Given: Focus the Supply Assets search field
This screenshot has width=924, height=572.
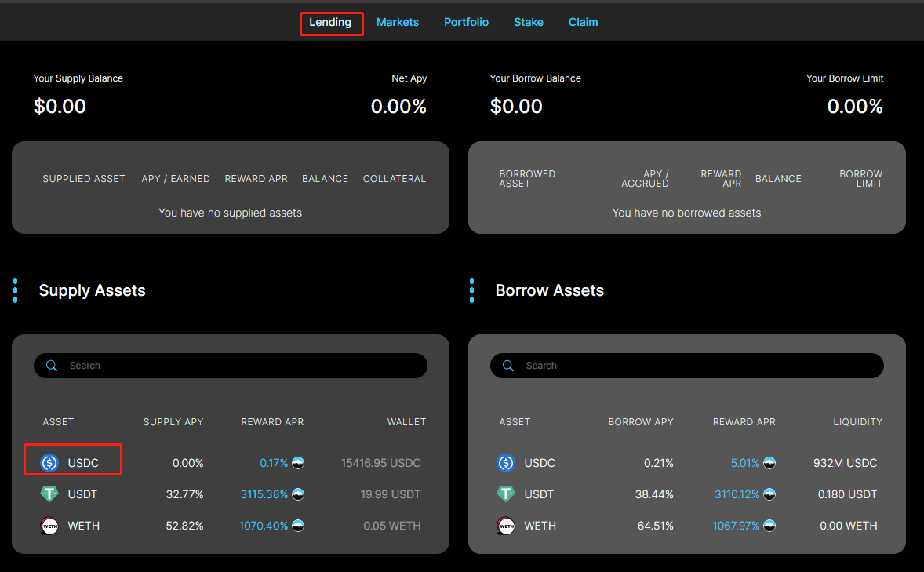Looking at the screenshot, I should [x=235, y=366].
